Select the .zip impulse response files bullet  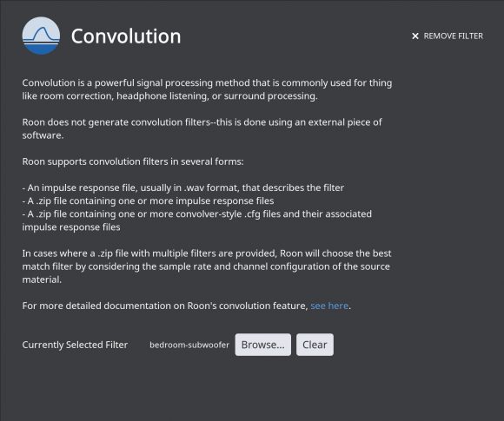coord(148,201)
